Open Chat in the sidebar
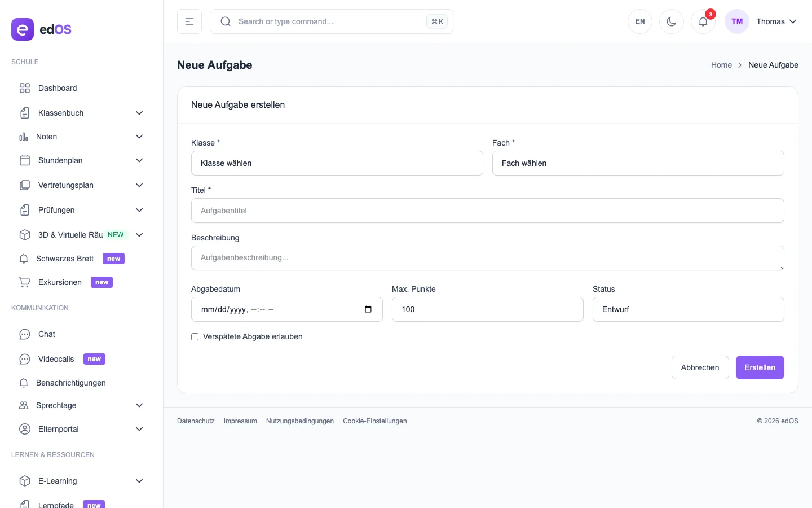Image resolution: width=812 pixels, height=508 pixels. [47, 334]
